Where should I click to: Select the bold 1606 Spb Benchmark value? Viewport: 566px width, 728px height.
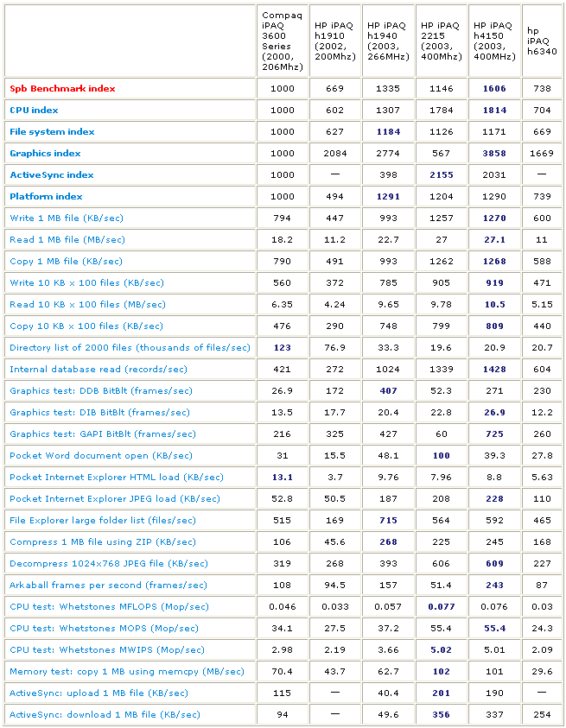[x=494, y=89]
